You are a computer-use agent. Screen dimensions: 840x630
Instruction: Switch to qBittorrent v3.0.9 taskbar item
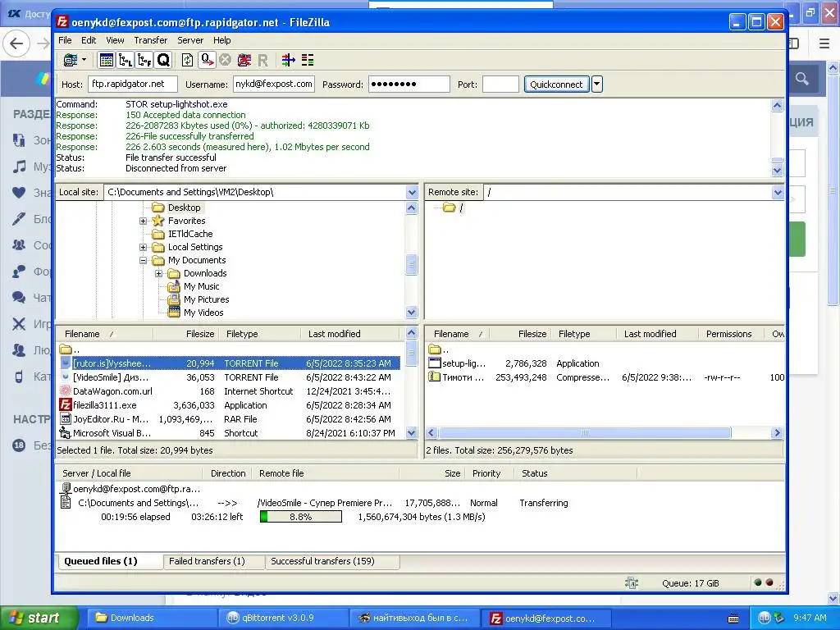(x=283, y=618)
